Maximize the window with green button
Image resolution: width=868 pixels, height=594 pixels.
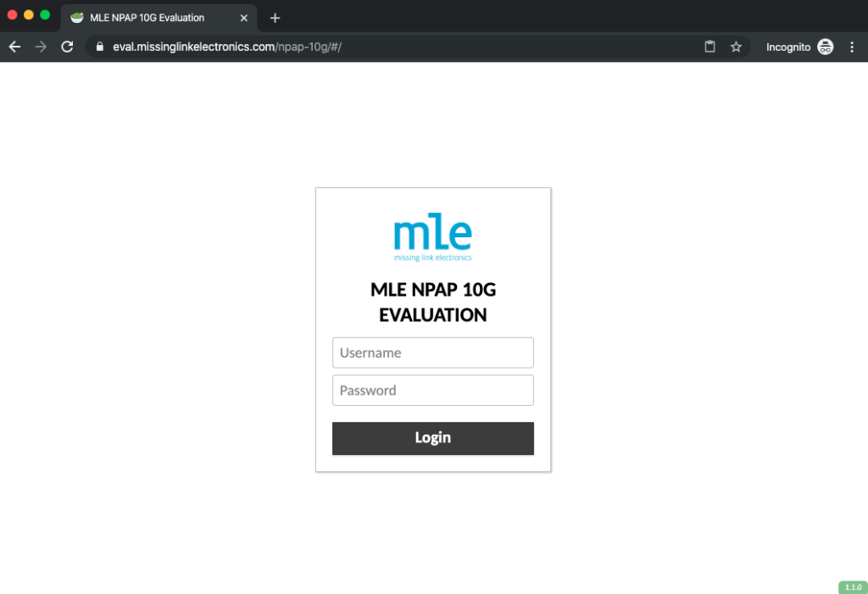45,15
